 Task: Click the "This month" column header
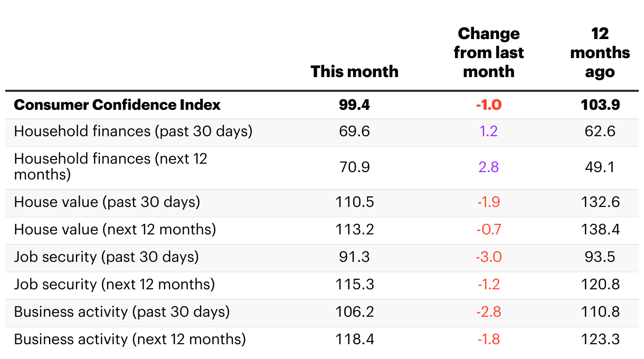pos(354,72)
